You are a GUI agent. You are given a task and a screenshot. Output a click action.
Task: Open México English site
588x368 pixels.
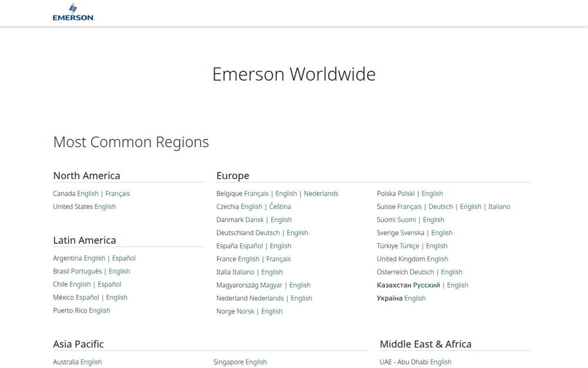[x=116, y=298]
